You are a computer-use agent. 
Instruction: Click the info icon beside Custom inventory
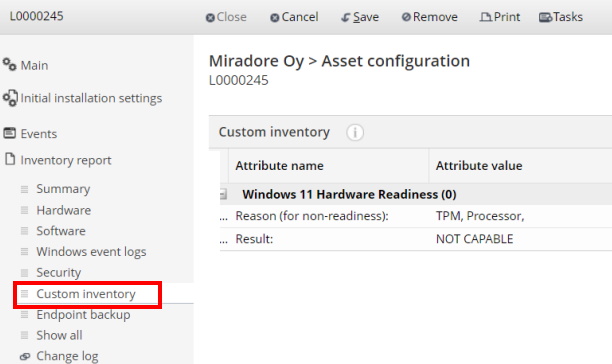355,132
